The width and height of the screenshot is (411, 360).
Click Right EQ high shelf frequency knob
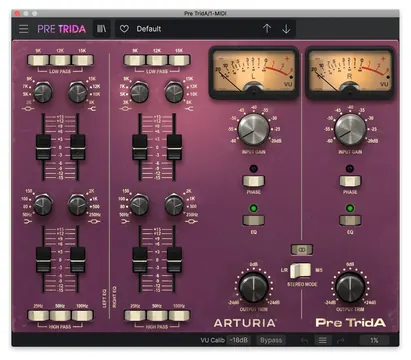174,93
